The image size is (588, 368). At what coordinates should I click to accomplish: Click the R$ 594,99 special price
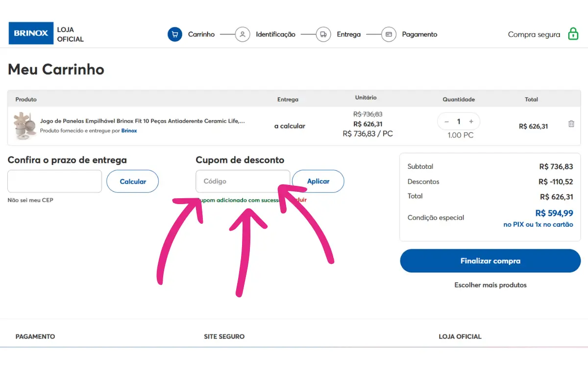(x=554, y=213)
